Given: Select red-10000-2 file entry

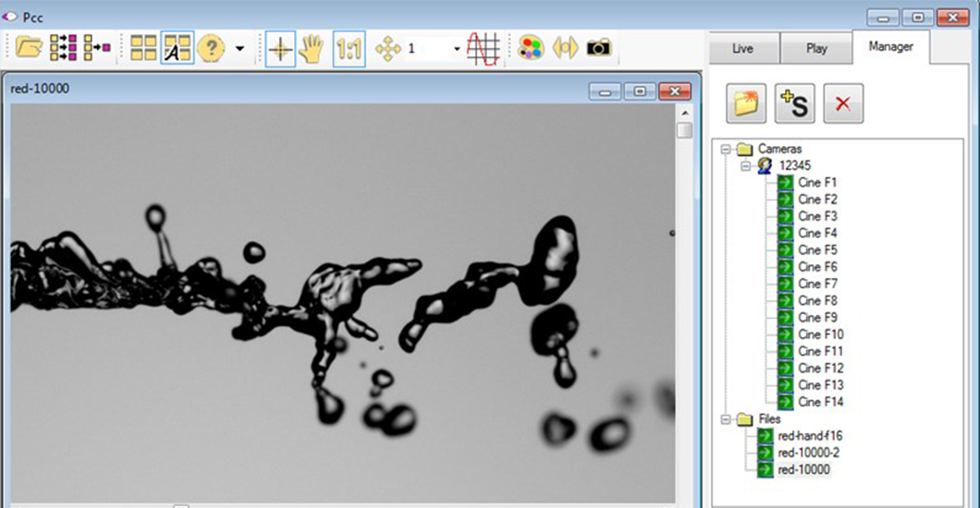Looking at the screenshot, I should 809,454.
